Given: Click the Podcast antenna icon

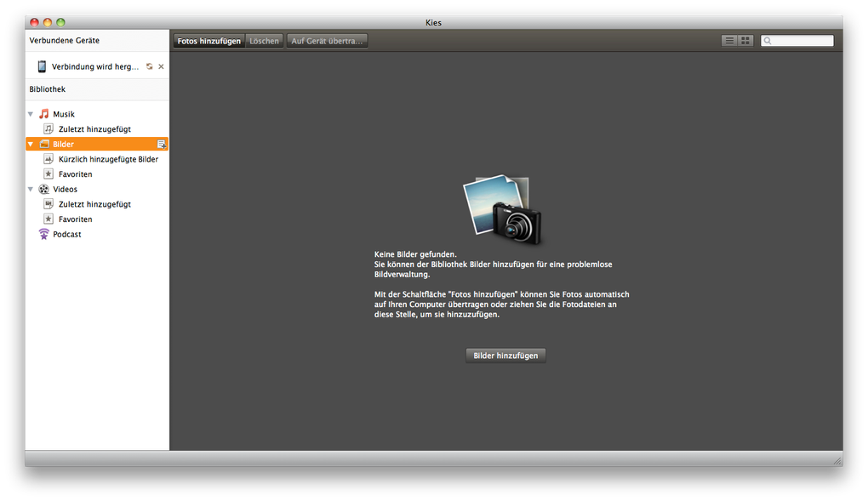Looking at the screenshot, I should (x=43, y=234).
